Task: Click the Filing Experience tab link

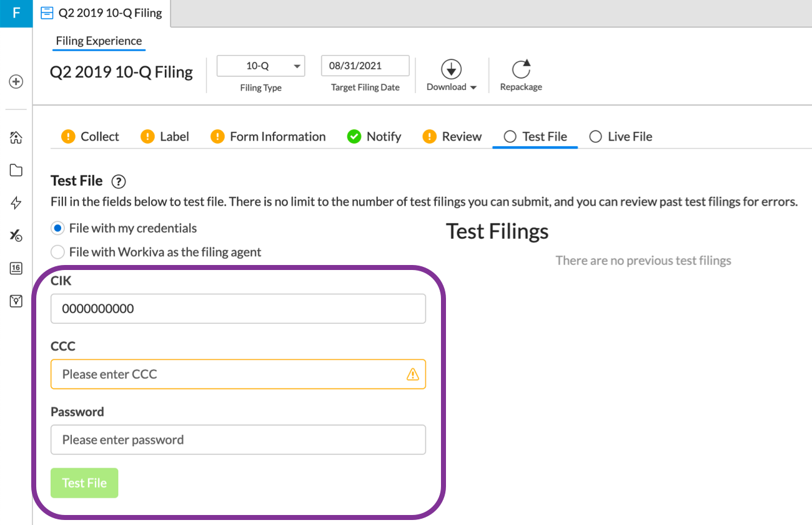Action: point(99,41)
